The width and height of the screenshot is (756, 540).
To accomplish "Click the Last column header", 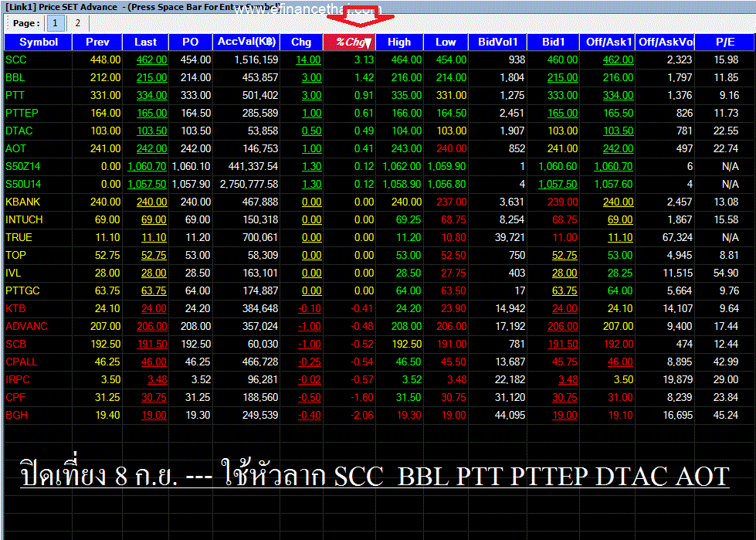I will pos(146,42).
